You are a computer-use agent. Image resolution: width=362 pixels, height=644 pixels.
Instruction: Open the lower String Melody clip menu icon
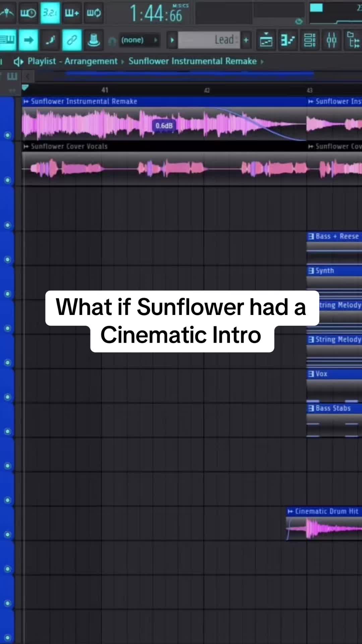pyautogui.click(x=311, y=339)
